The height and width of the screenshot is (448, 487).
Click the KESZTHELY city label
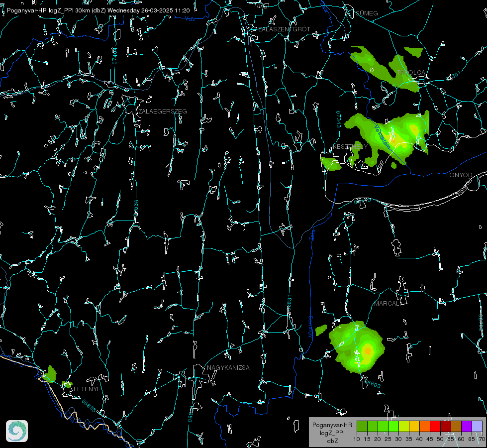(350, 146)
